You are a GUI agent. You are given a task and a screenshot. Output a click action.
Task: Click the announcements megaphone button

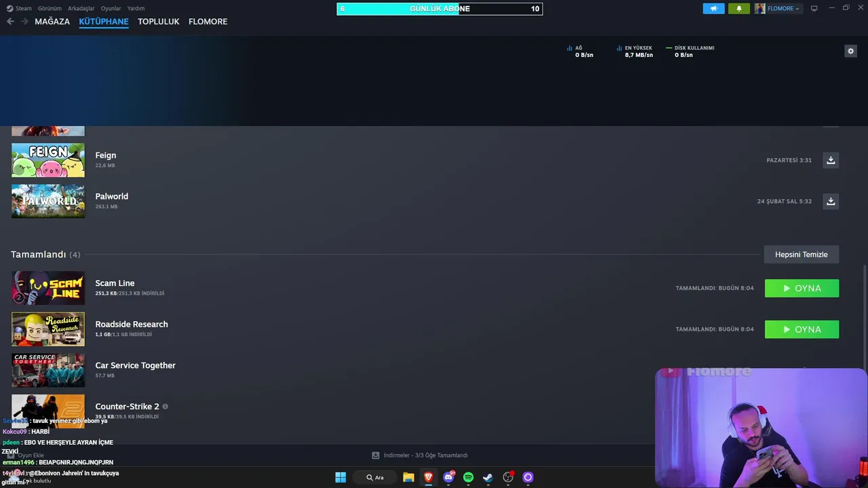pyautogui.click(x=713, y=8)
